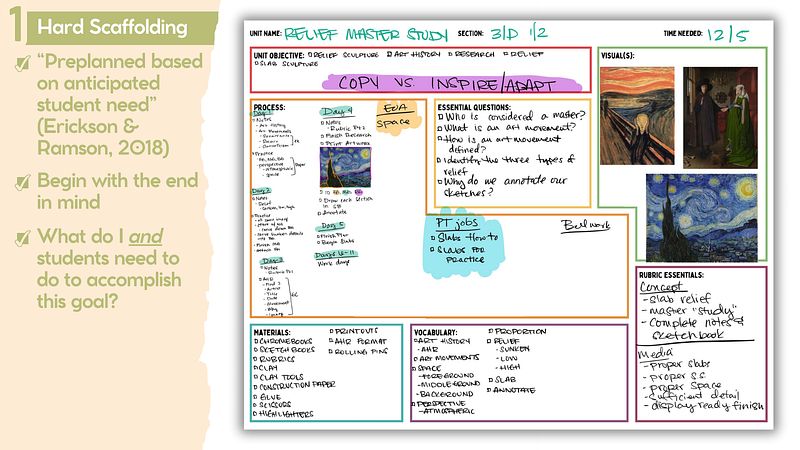Image resolution: width=800 pixels, height=450 pixels.
Task: Check the Rolling Pins materials checkbox
Action: click(x=333, y=349)
